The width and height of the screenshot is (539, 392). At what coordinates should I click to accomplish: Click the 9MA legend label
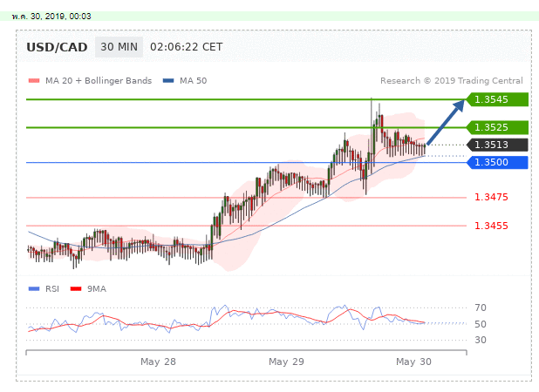97,289
